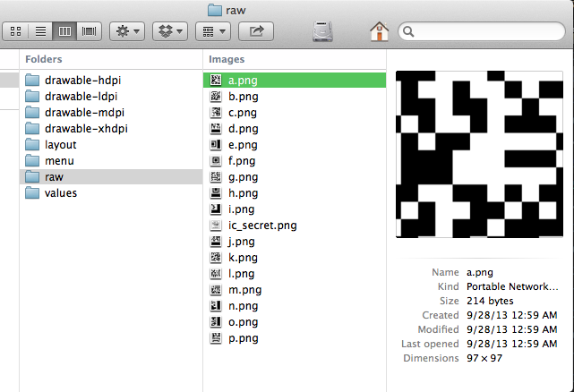Click the g.png file thumbnail icon
This screenshot has width=574, height=392.
[216, 177]
